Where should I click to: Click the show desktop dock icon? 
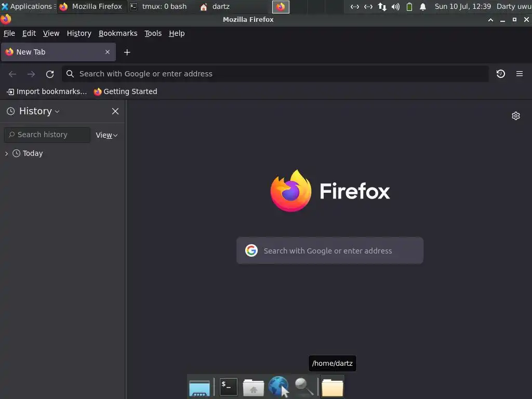pyautogui.click(x=199, y=388)
